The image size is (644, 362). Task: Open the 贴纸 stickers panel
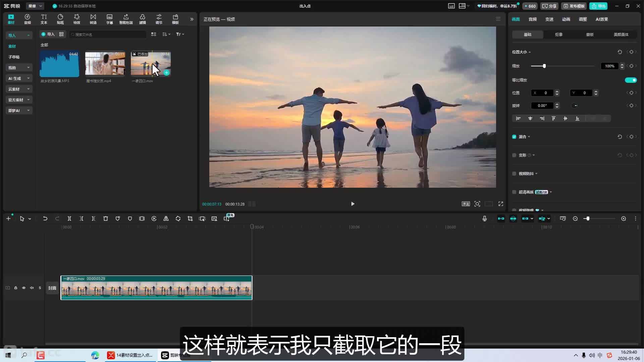click(x=60, y=19)
